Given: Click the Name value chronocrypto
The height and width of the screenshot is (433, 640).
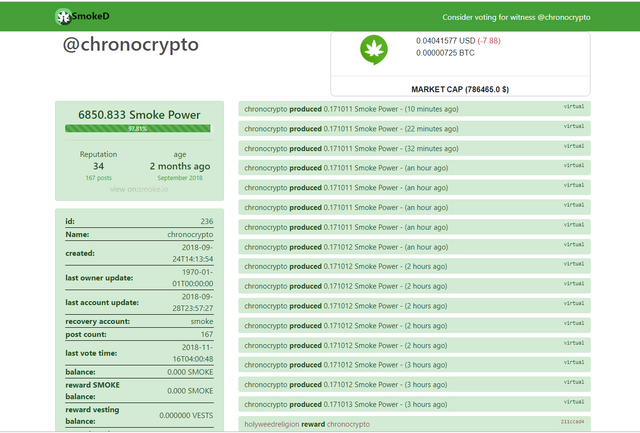Looking at the screenshot, I should coord(190,234).
